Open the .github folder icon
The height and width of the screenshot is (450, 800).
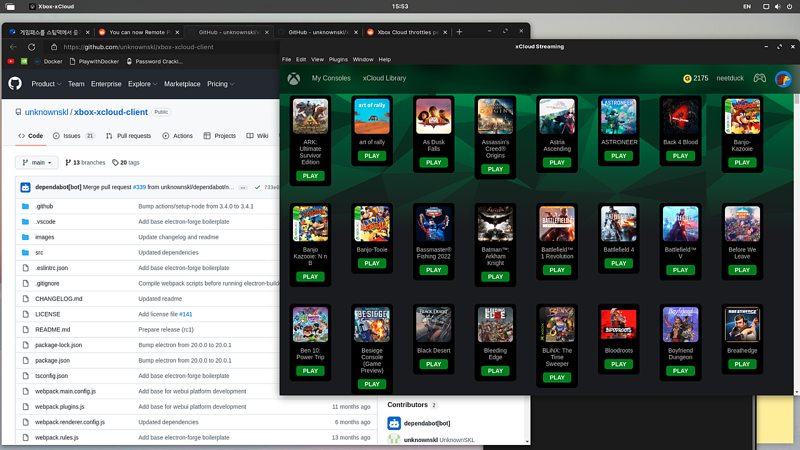26,206
